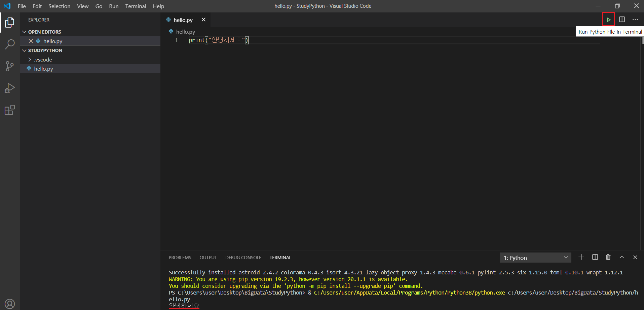Click the VS Code logo icon
Image resolution: width=644 pixels, height=310 pixels.
point(7,6)
